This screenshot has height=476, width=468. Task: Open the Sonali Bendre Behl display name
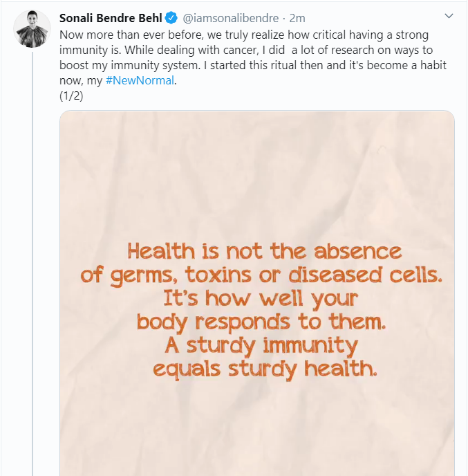[111, 17]
